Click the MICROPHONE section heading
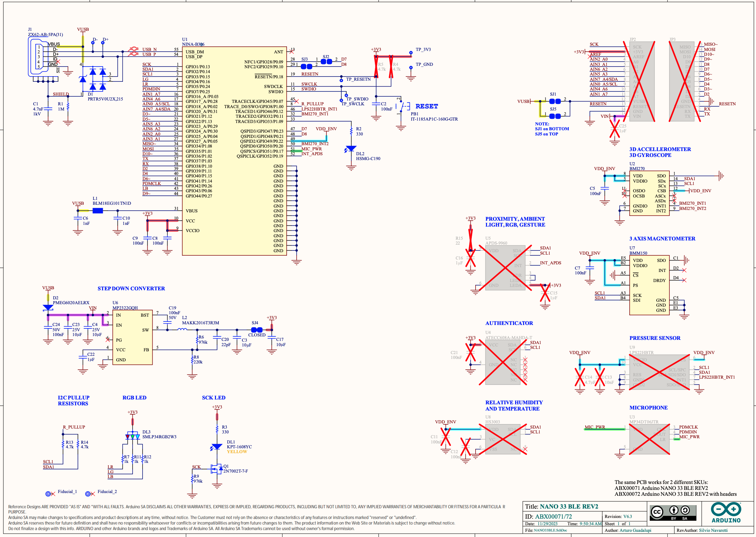 click(x=648, y=407)
